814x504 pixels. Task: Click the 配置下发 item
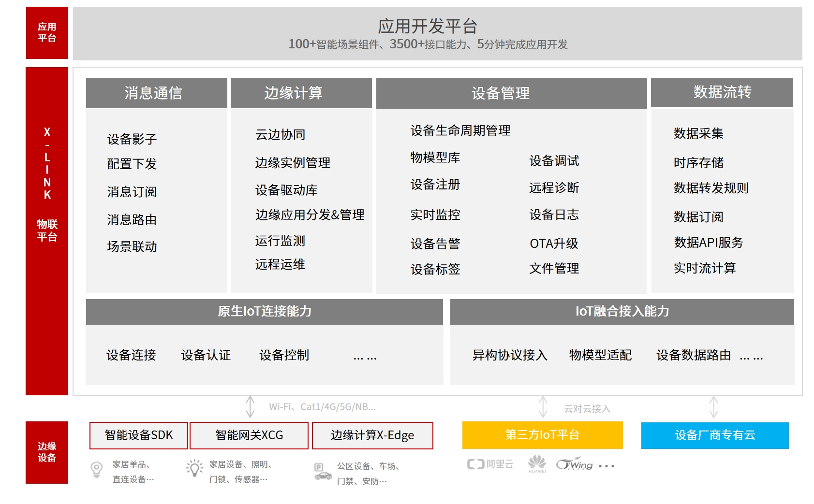click(x=132, y=164)
